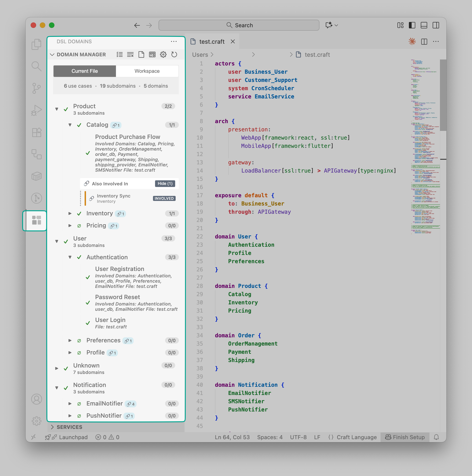Open the AI sparkle chat menu
The height and width of the screenshot is (476, 472).
(331, 25)
